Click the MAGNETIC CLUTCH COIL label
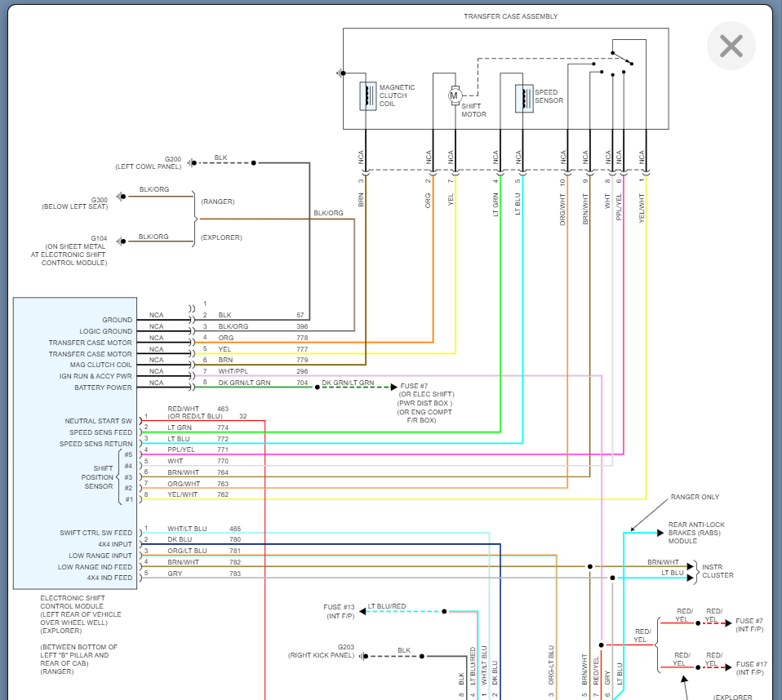 pos(397,95)
